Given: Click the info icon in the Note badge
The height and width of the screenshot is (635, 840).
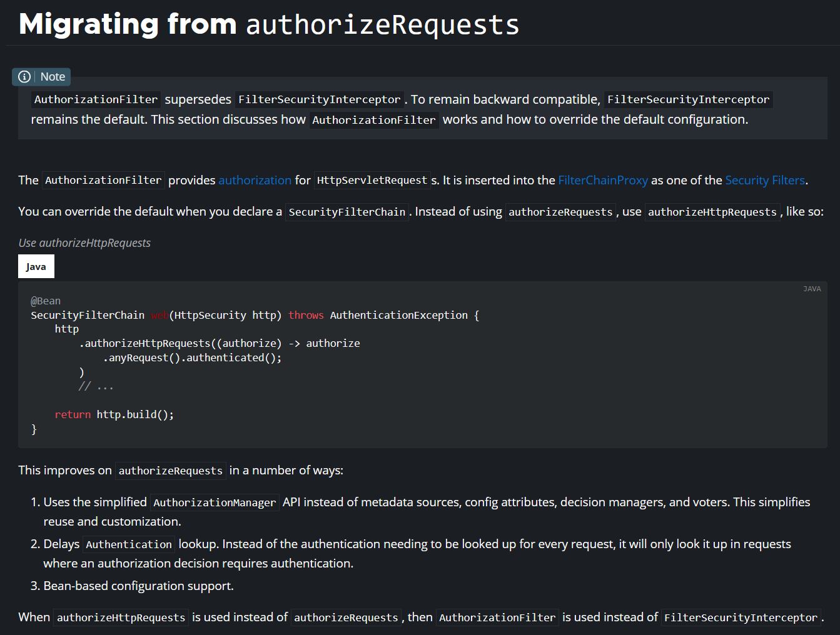Looking at the screenshot, I should pyautogui.click(x=24, y=77).
